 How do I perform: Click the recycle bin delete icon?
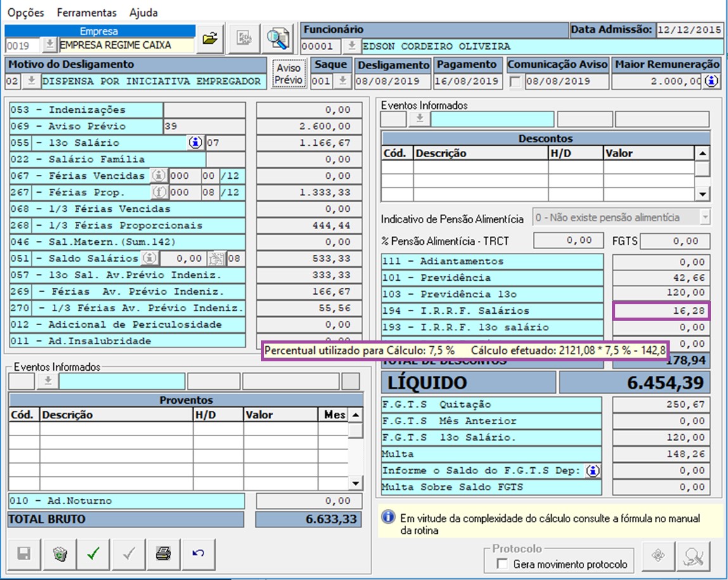[59, 554]
